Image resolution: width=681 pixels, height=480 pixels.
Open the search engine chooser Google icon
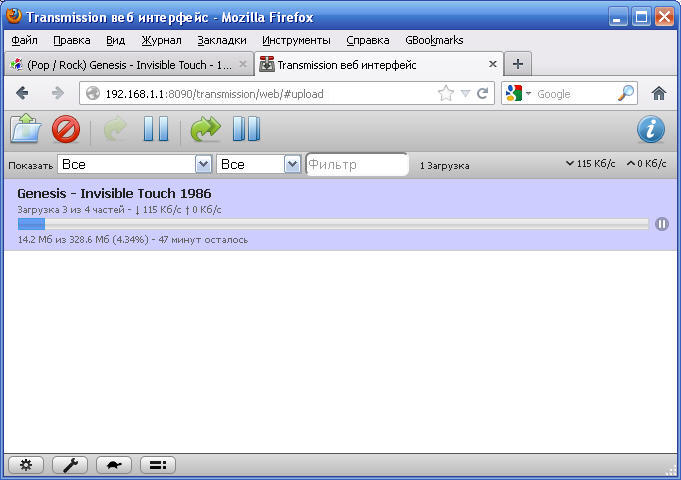point(518,93)
